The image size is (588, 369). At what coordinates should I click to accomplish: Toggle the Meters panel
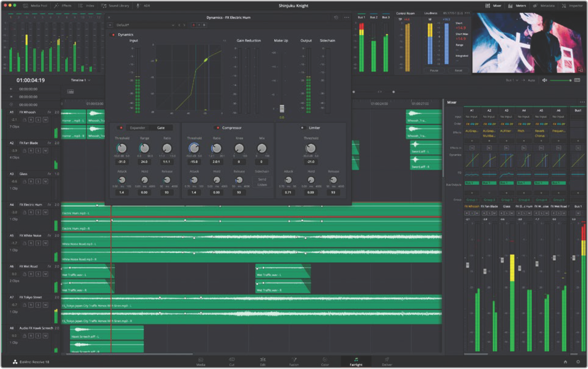point(517,6)
